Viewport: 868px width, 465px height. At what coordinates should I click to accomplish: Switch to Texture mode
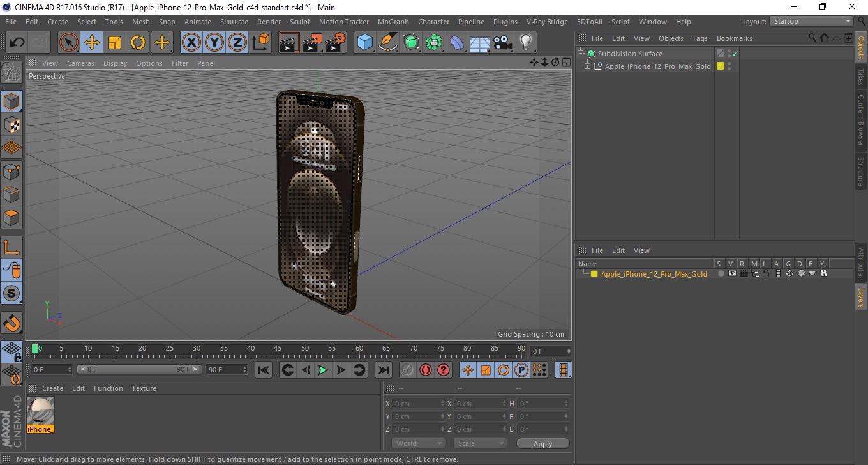[11, 125]
